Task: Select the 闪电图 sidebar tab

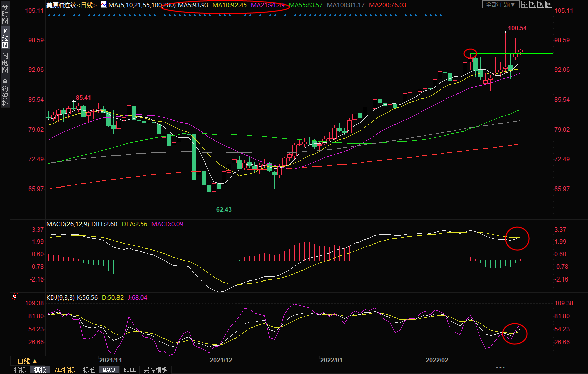Action: point(5,62)
